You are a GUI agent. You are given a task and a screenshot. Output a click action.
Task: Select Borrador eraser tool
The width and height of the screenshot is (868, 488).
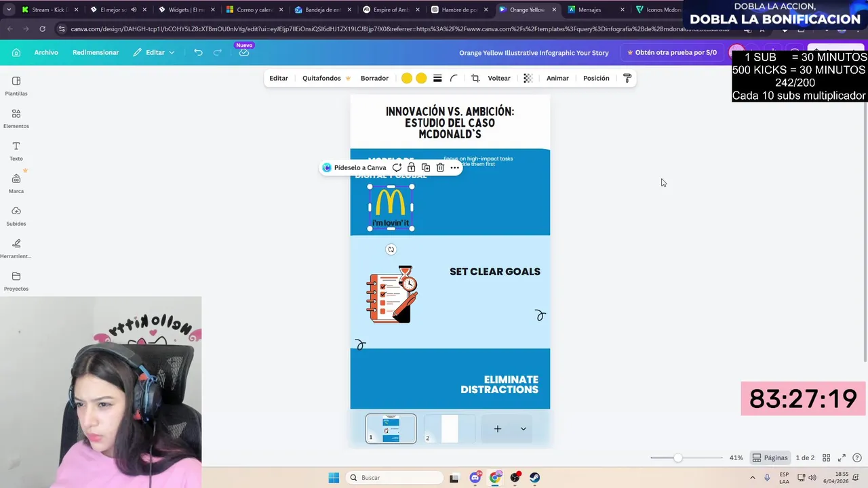click(374, 78)
